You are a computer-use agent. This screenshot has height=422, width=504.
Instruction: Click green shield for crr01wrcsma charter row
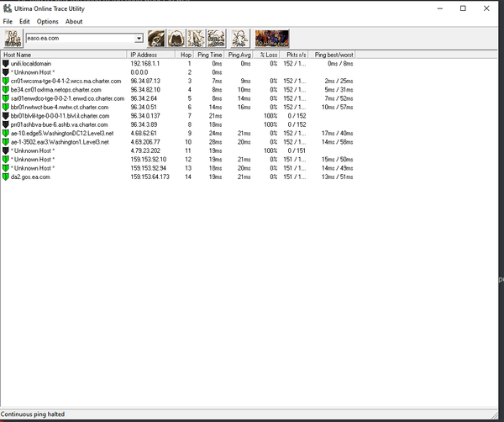[x=6, y=81]
